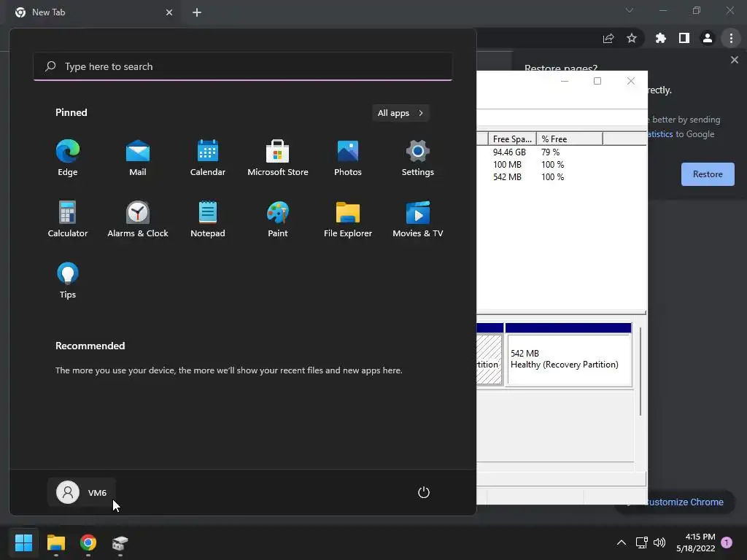Toggle Chrome side panel
This screenshot has width=747, height=560.
[684, 39]
